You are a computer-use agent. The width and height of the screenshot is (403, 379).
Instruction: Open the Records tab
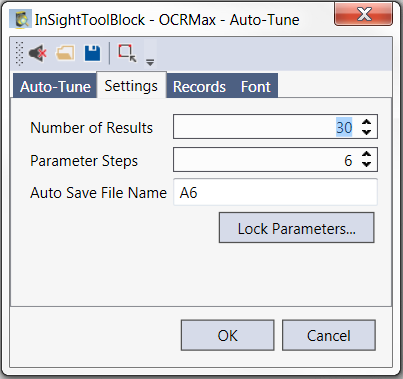click(199, 86)
